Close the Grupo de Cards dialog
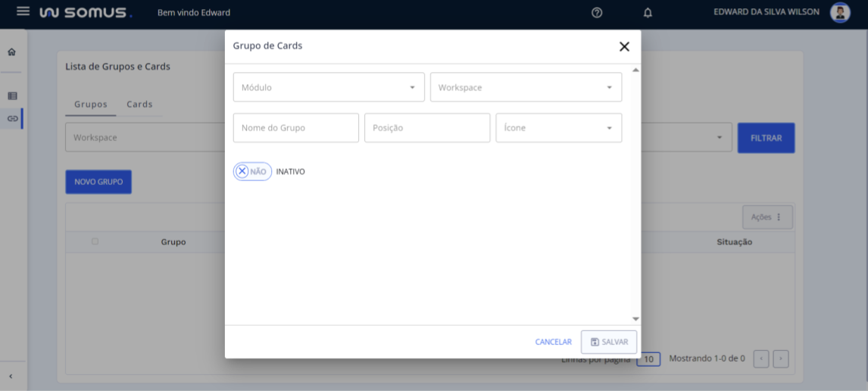 624,47
